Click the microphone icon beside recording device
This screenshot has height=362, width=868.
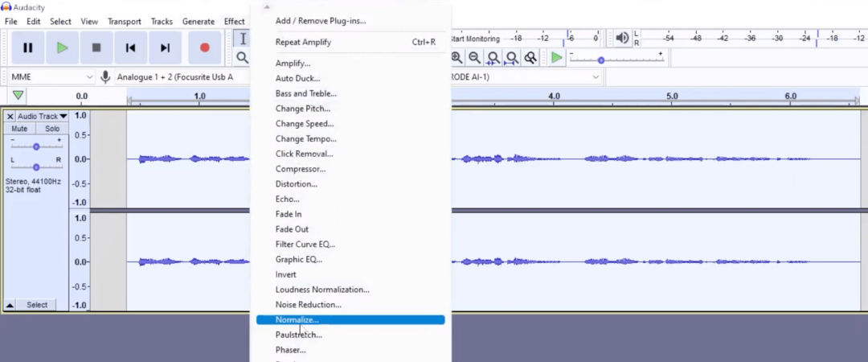pos(105,77)
